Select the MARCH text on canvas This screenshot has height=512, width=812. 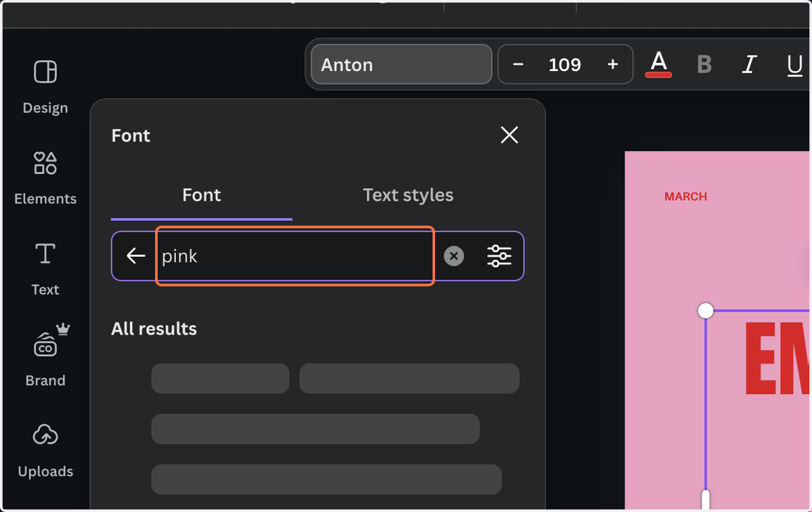(x=685, y=196)
